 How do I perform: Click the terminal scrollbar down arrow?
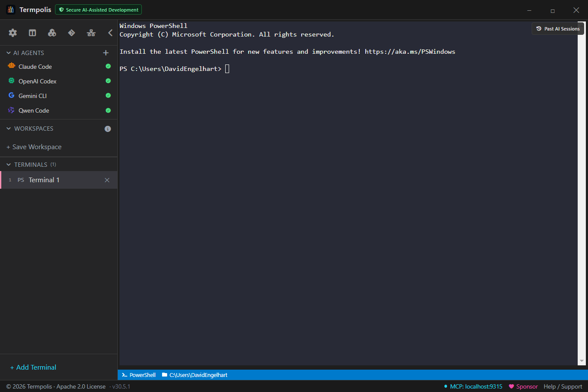pos(582,361)
